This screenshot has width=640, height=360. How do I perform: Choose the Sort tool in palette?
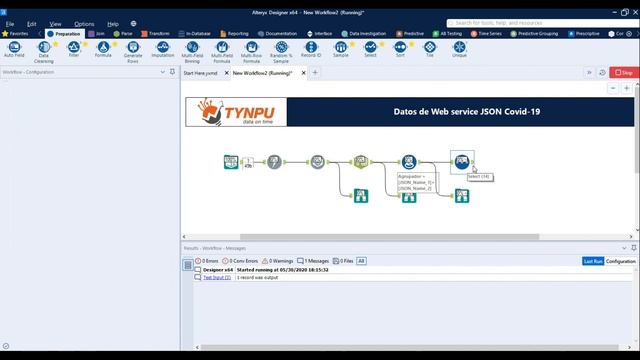[x=400, y=49]
